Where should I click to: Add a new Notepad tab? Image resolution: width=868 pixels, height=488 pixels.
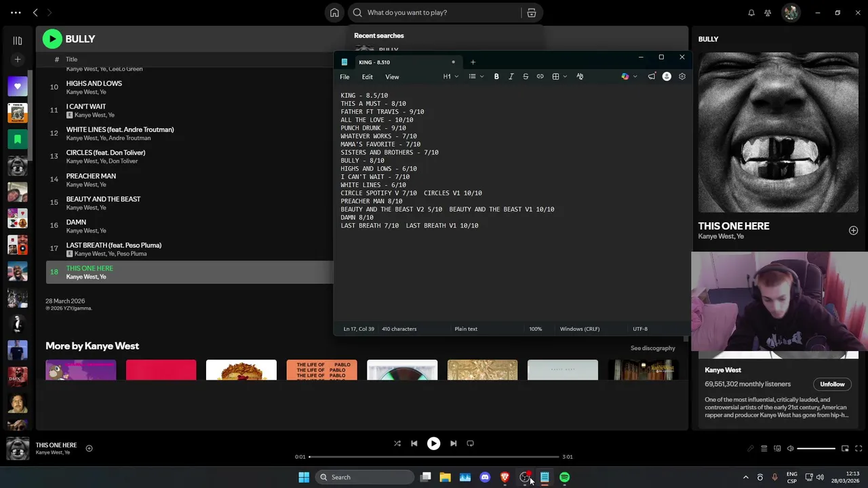(473, 62)
